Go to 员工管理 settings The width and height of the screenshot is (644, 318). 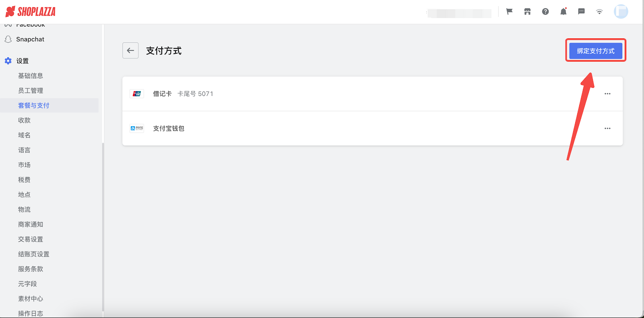[31, 91]
